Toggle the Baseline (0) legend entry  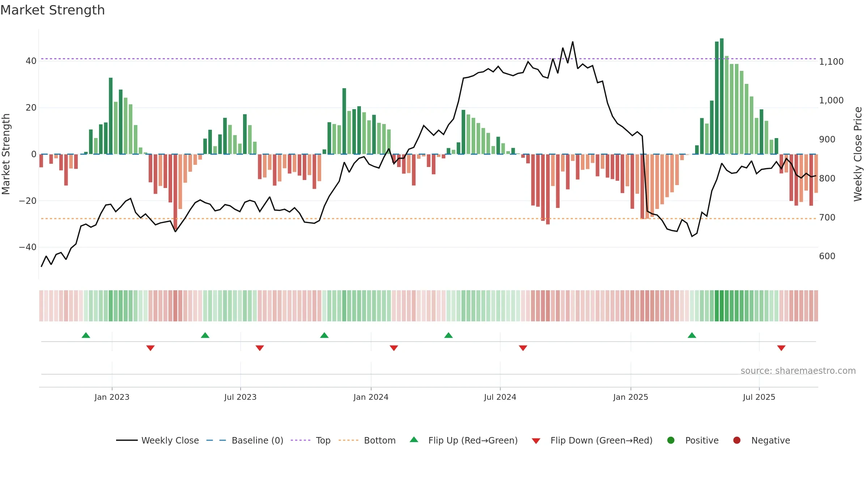tap(245, 440)
